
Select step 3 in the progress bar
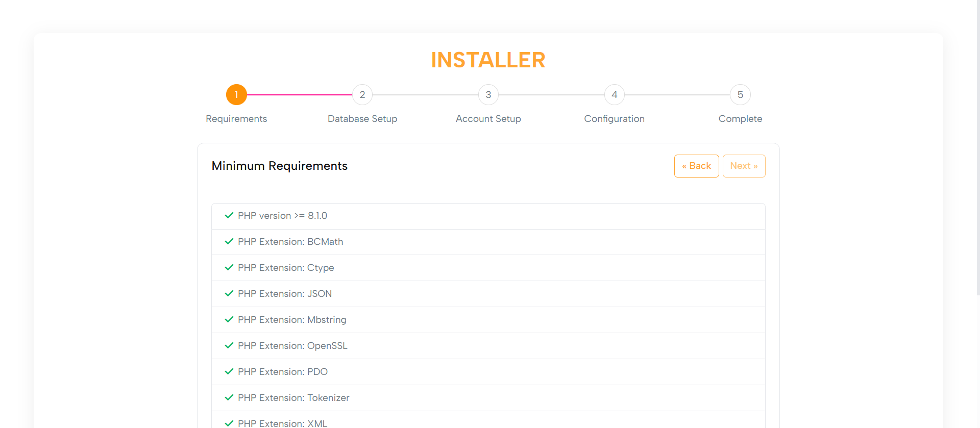pyautogui.click(x=488, y=95)
